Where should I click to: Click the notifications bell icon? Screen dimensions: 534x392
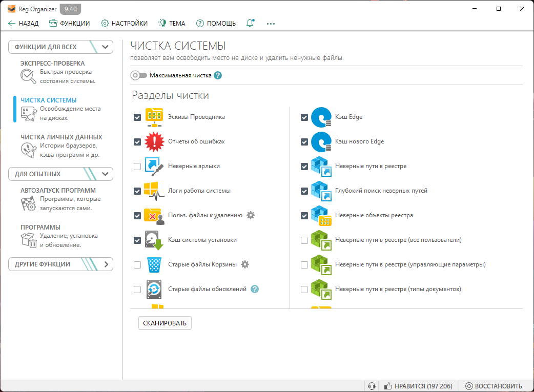(x=250, y=23)
